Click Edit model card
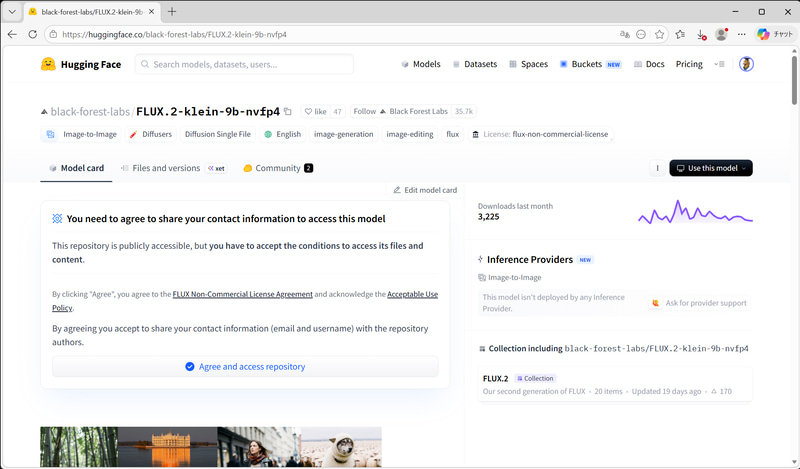This screenshot has width=800, height=469. 424,190
